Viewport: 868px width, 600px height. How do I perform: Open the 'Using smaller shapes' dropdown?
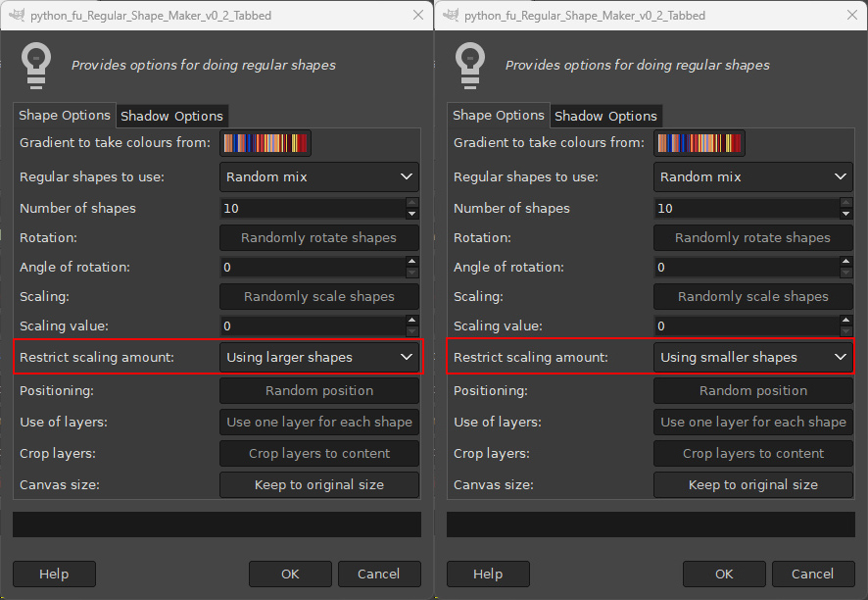pos(753,357)
